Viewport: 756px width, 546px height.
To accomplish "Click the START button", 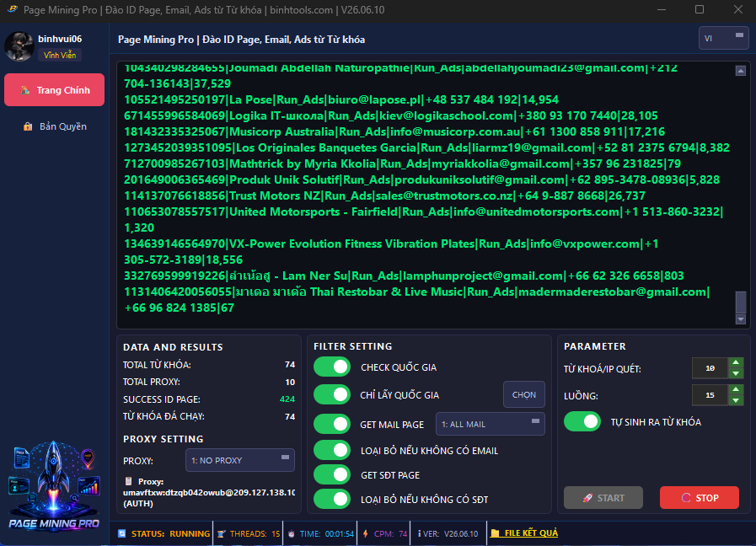I will pyautogui.click(x=603, y=498).
